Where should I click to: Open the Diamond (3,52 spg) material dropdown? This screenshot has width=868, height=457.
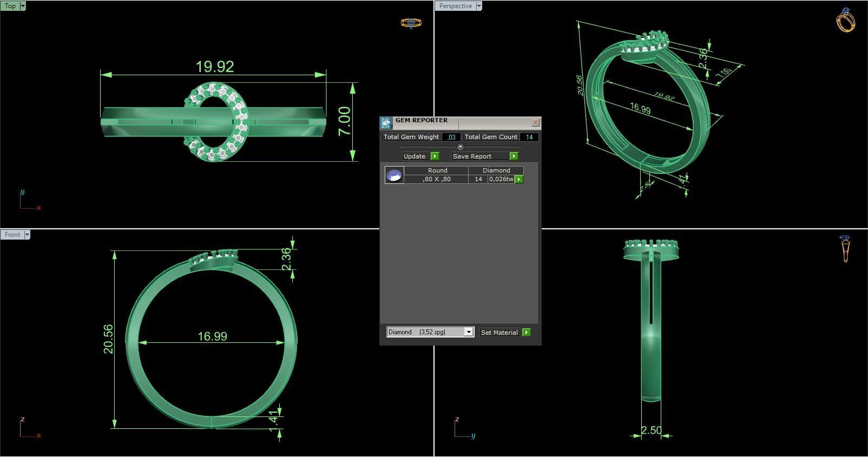[x=430, y=332]
